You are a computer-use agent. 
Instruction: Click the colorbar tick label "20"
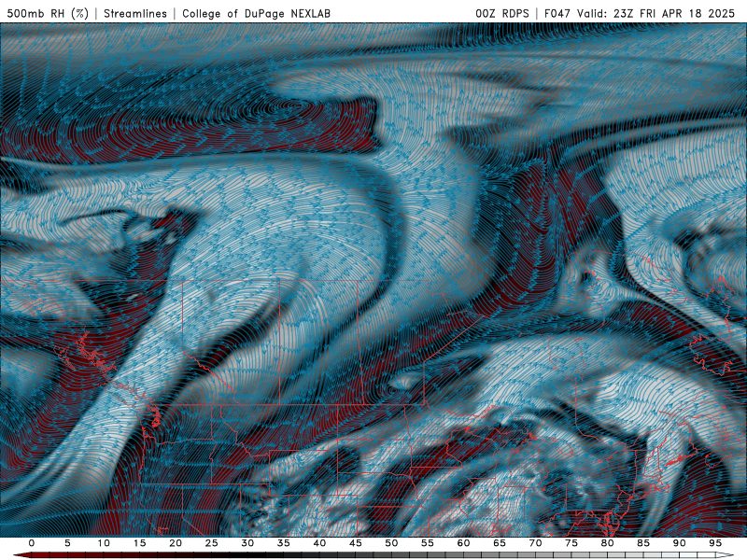click(x=176, y=543)
